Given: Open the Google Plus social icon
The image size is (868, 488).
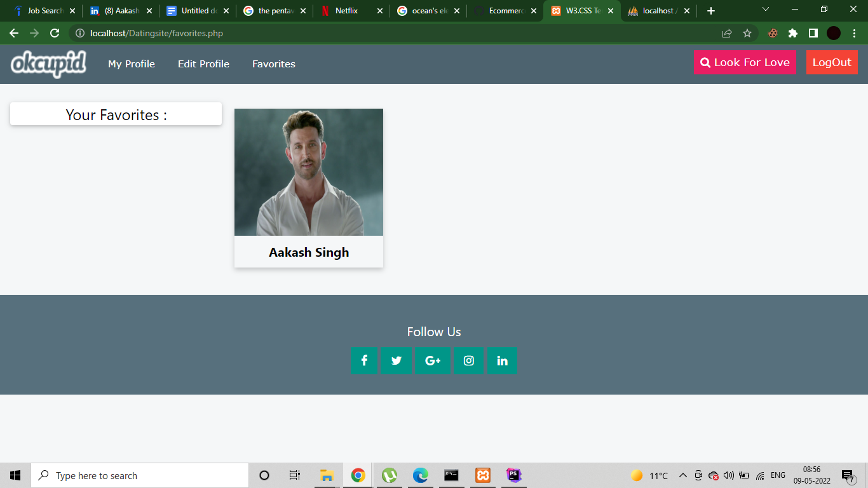Looking at the screenshot, I should pyautogui.click(x=433, y=360).
